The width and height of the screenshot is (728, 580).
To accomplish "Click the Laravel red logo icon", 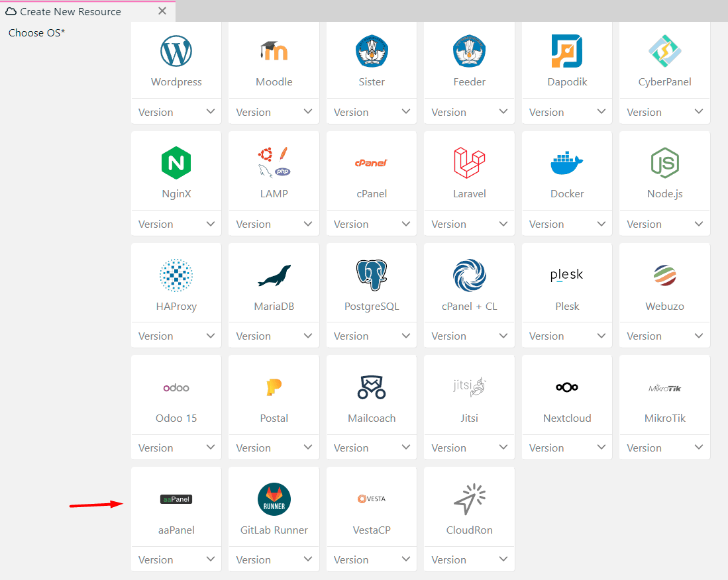I will pyautogui.click(x=469, y=163).
